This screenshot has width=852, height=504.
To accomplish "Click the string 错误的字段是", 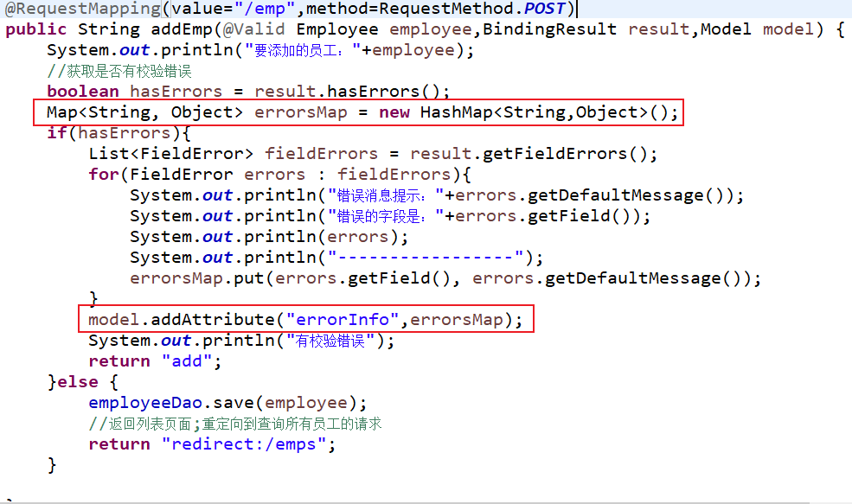I will point(386,216).
